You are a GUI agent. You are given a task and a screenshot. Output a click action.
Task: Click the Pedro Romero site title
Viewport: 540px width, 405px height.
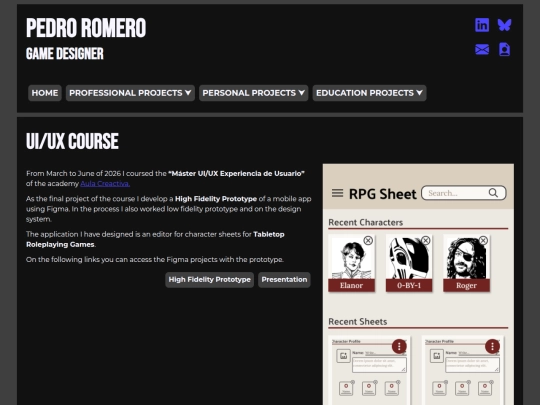(x=86, y=28)
